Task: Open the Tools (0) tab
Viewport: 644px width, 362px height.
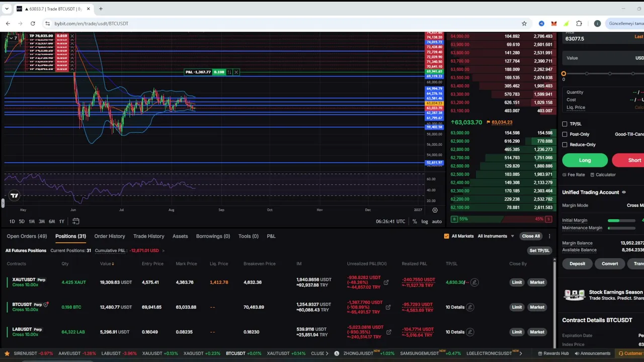Action: [249, 236]
